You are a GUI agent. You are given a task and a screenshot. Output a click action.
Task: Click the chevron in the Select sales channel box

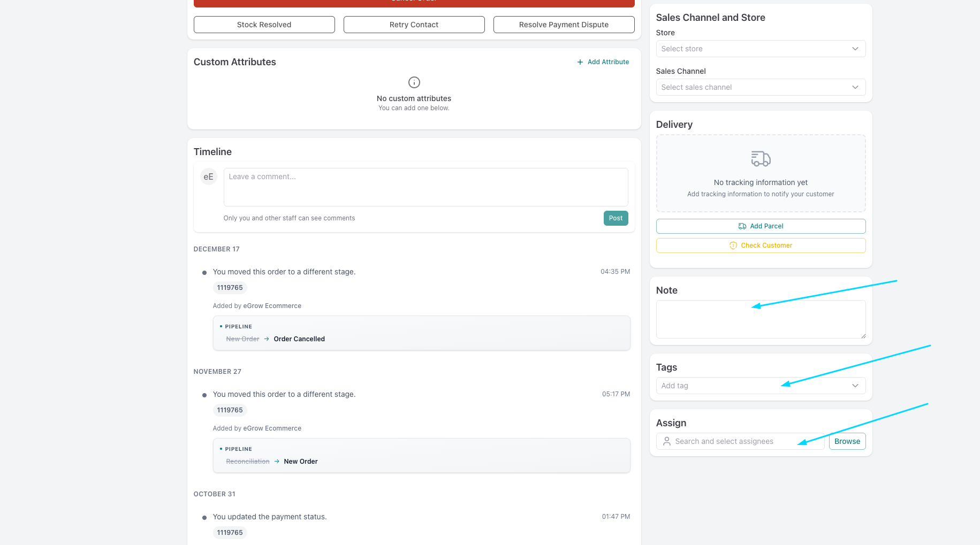pyautogui.click(x=855, y=87)
